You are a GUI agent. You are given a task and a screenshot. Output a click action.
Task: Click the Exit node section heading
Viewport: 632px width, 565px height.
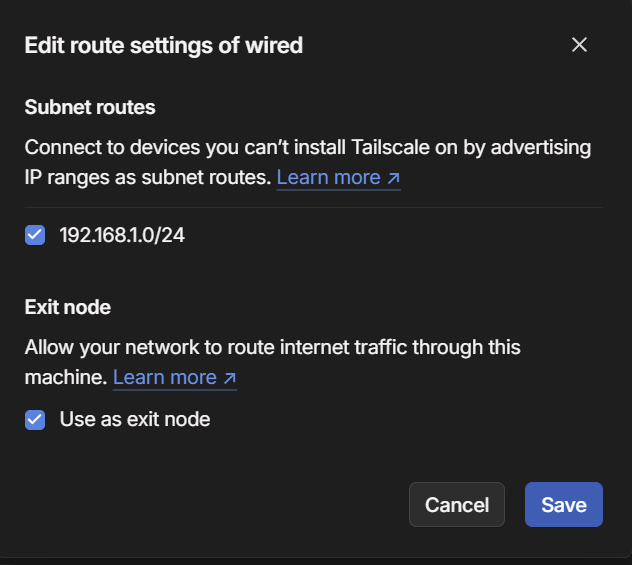[x=67, y=306]
